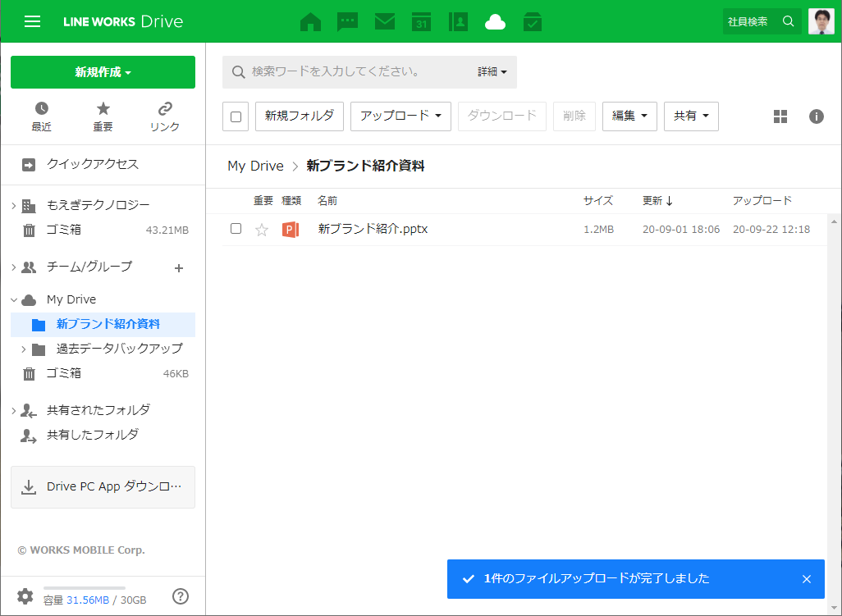Star 新ブランド紹介.pptx as important
842x616 pixels.
(262, 230)
